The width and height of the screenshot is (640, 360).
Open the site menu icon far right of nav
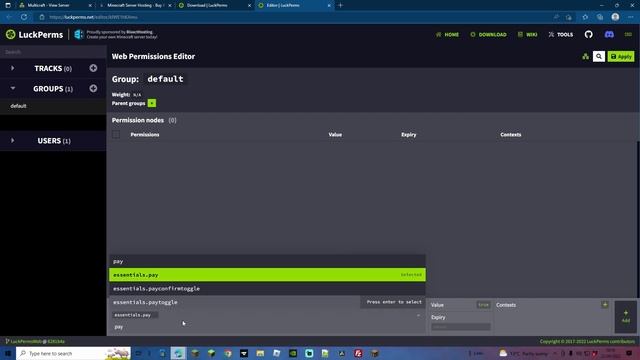coord(628,34)
